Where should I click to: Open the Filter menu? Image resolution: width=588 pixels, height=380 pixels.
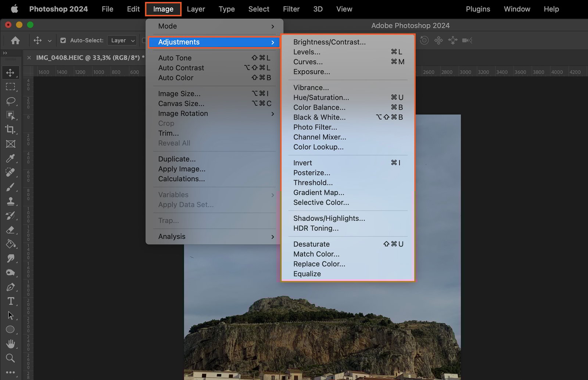pyautogui.click(x=291, y=9)
